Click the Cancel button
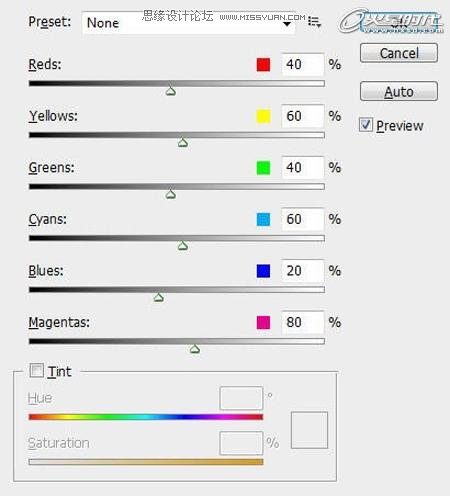Image resolution: width=450 pixels, height=496 pixels. tap(399, 53)
